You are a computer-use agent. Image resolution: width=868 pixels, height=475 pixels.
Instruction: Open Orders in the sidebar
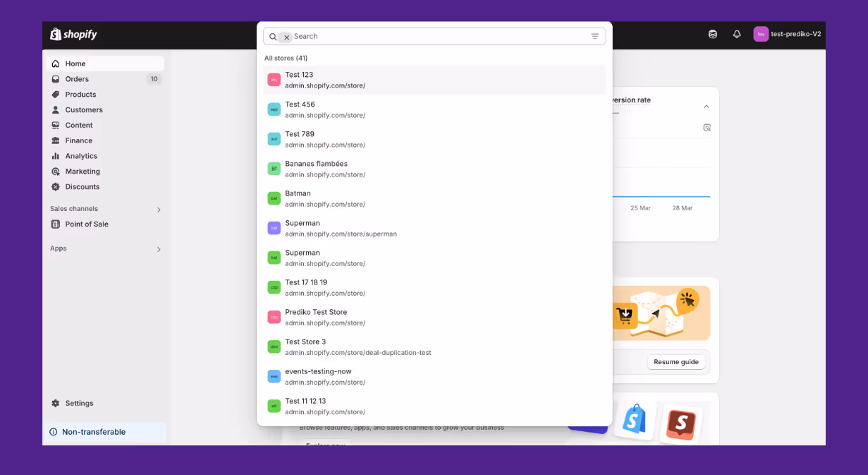(x=105, y=79)
